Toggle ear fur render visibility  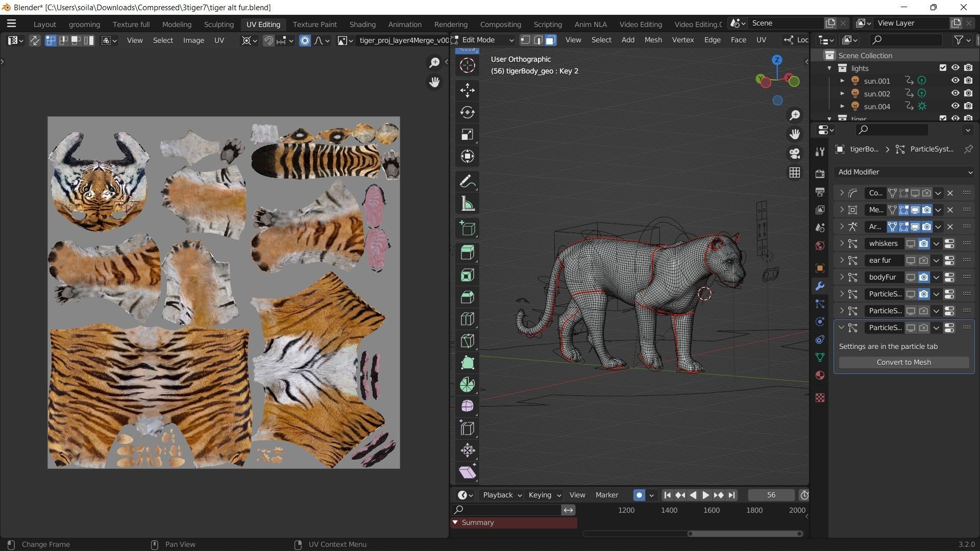coord(923,261)
